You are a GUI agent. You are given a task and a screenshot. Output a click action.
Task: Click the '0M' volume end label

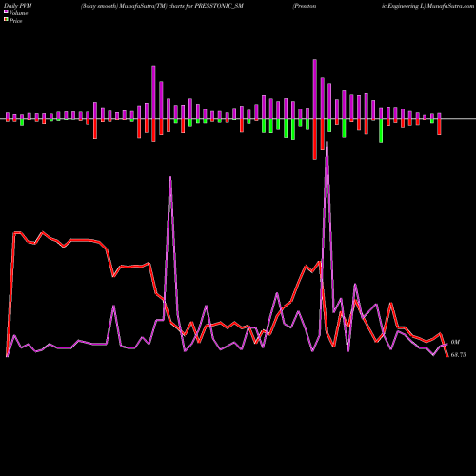pyautogui.click(x=455, y=342)
